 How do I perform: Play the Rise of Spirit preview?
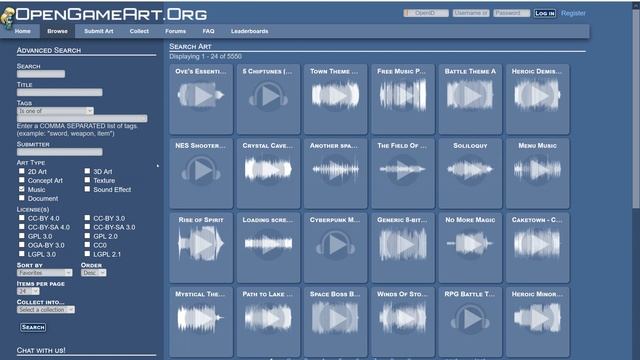[x=201, y=244]
